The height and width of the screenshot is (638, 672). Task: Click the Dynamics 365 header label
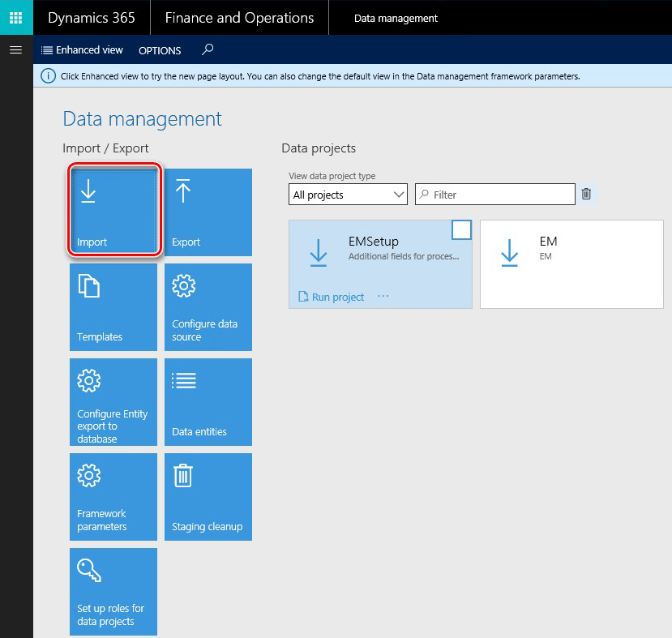click(x=92, y=18)
